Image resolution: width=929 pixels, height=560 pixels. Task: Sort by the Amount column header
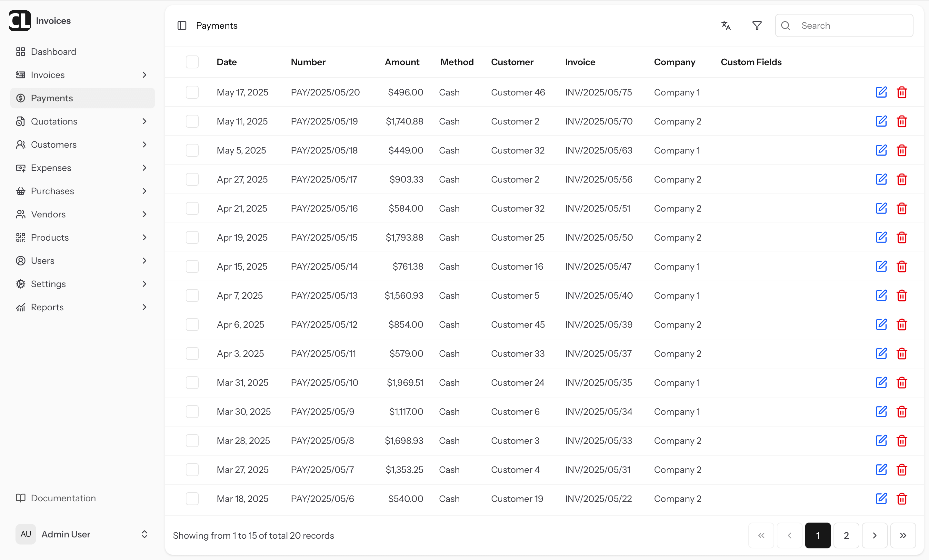click(402, 62)
